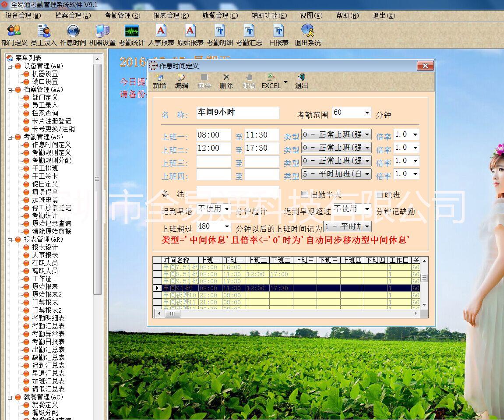Viewport: 504px width, 420px height.
Task: Open the 视图 menu
Action: tap(311, 15)
